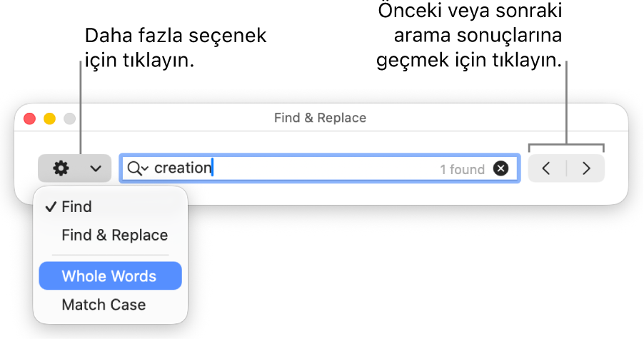Screen dimensions: 644x339
Task: Minimize the window with the yellow button
Action: (x=50, y=118)
